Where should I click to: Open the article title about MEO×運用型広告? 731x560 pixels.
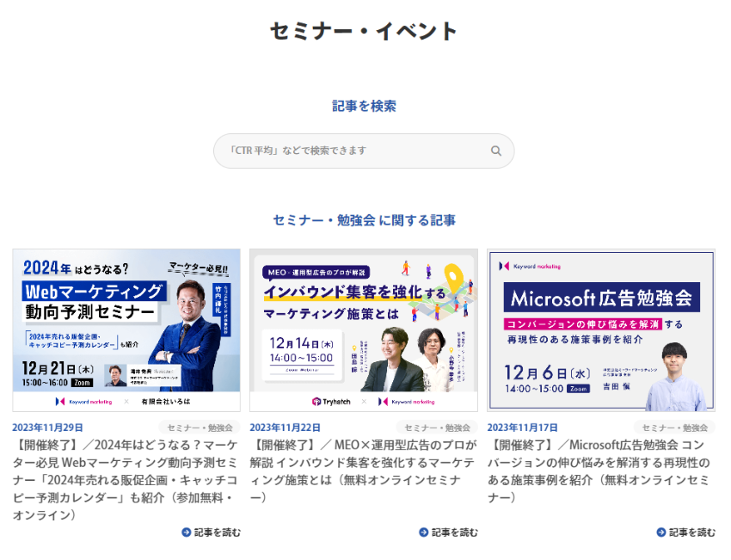(x=363, y=471)
